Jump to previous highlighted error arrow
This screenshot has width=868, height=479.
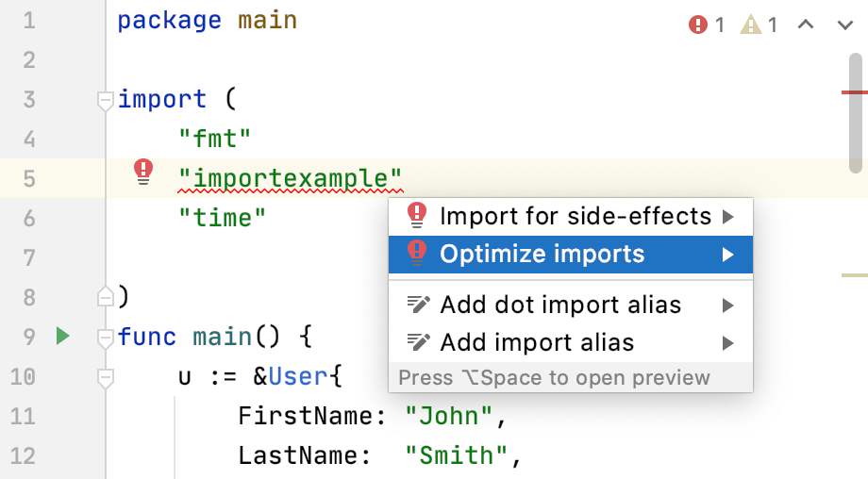pyautogui.click(x=806, y=25)
